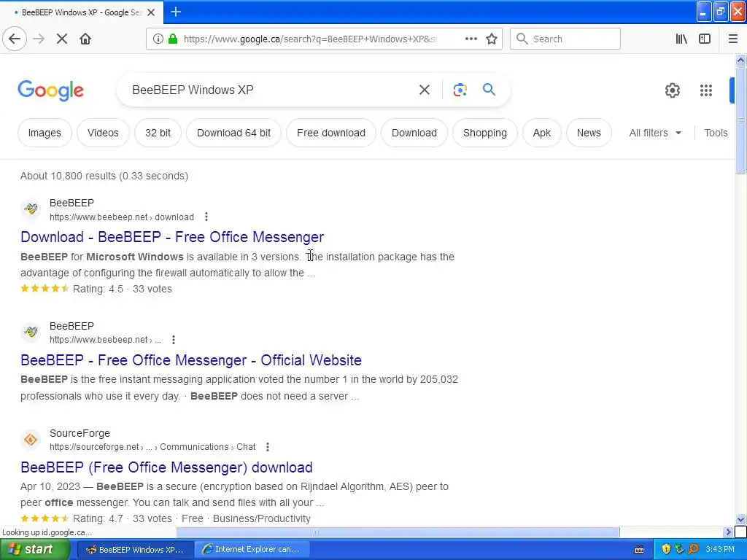Click the vertical scrollbar up arrow
This screenshot has height=560, width=747.
[x=741, y=61]
